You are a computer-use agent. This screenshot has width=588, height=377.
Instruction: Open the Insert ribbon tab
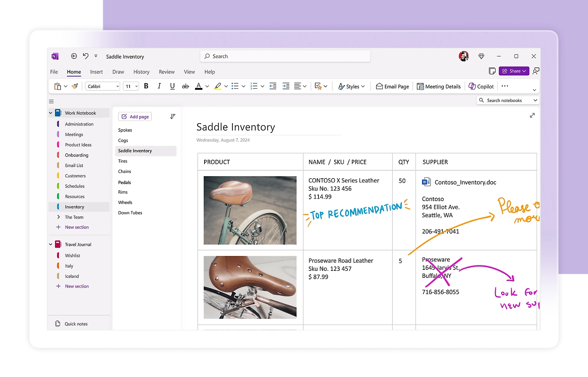click(96, 72)
